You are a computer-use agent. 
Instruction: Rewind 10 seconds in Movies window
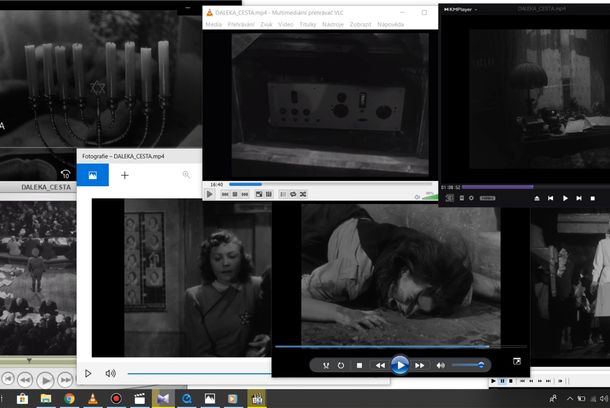pos(65,174)
